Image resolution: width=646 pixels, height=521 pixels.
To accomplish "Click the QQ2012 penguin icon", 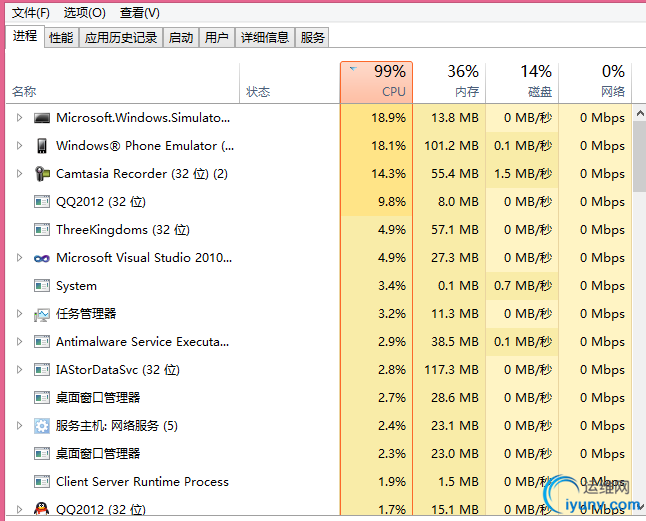I will [42, 509].
